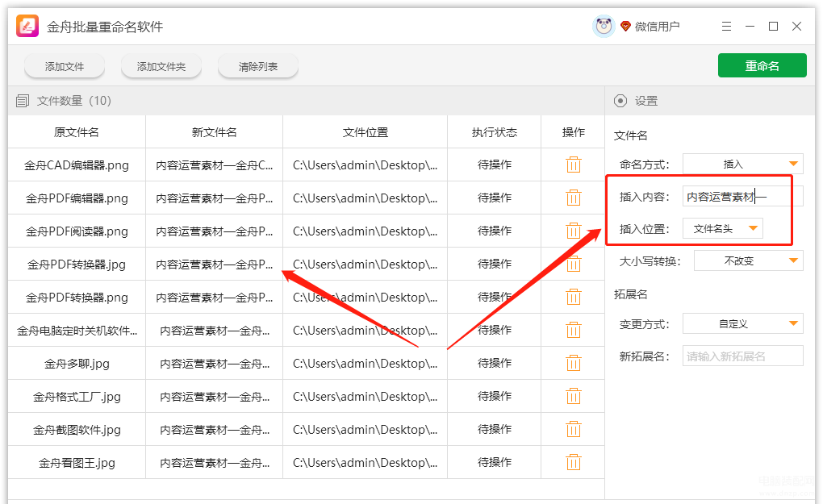Click 待操作 status in 金舟CAD编辑器.png row
823x504 pixels.
click(495, 165)
